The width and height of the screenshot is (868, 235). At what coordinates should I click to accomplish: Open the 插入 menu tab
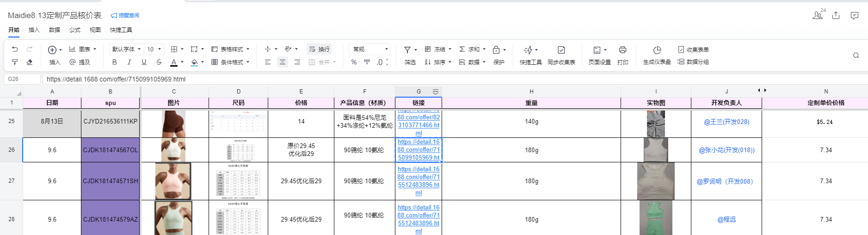coord(34,30)
